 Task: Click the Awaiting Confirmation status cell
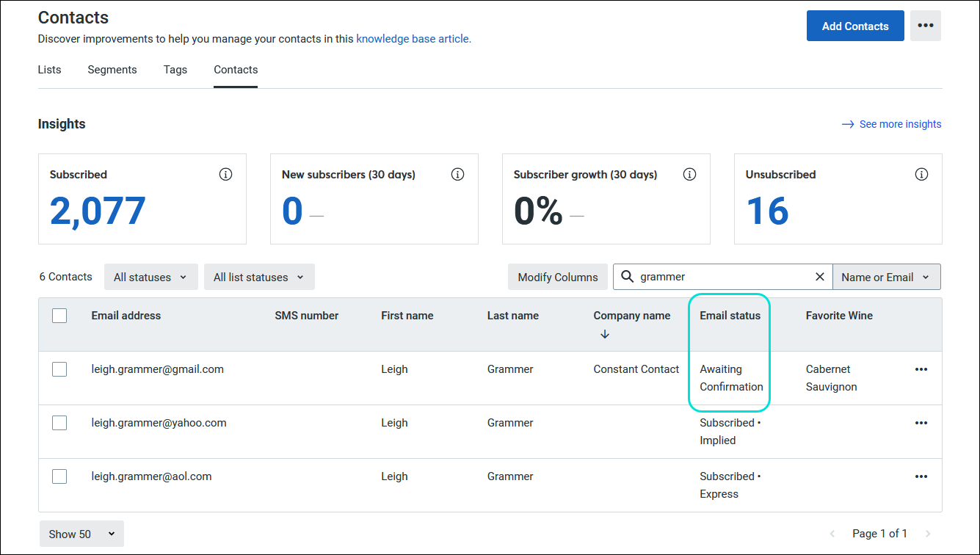tap(732, 378)
